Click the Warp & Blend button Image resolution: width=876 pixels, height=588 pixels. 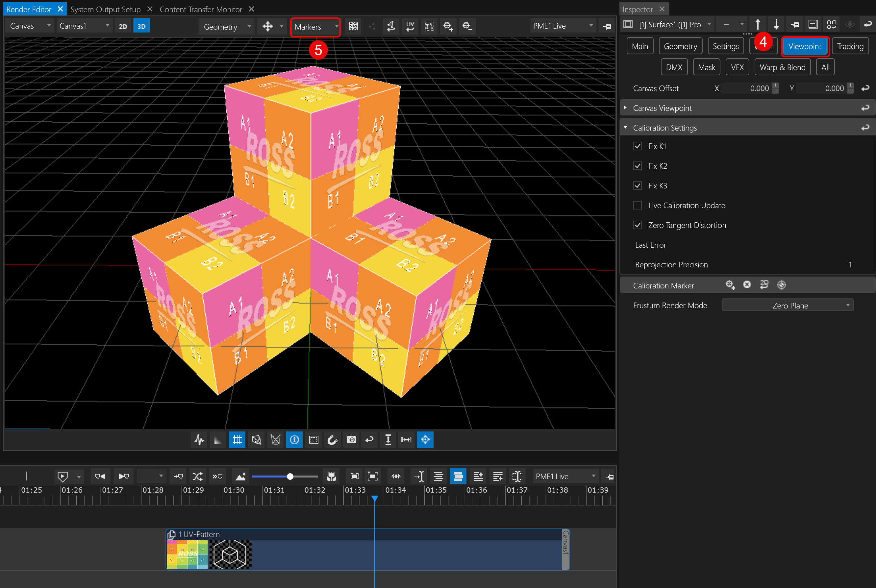(x=782, y=67)
